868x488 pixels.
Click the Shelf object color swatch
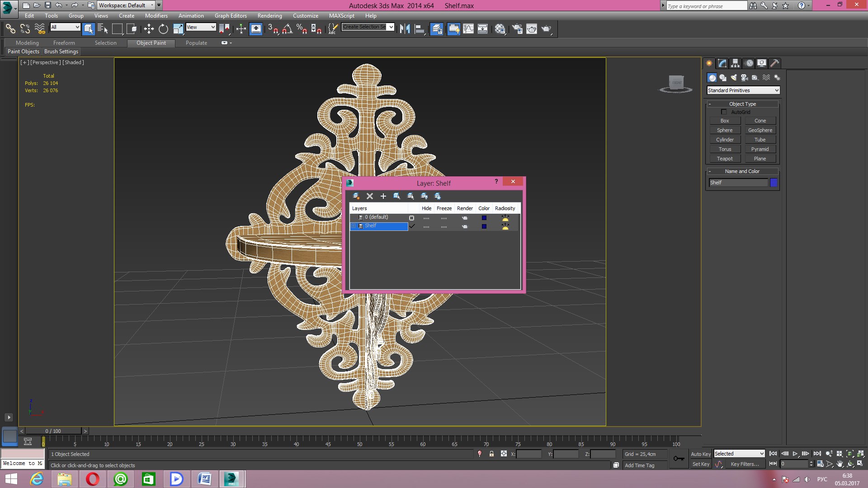point(774,183)
